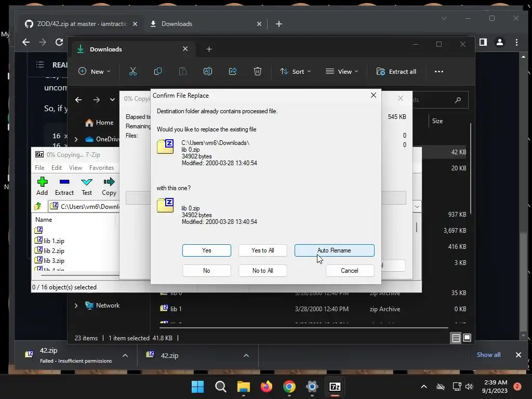Go forward in File Explorer navigation
The width and height of the screenshot is (532, 399).
(x=96, y=100)
